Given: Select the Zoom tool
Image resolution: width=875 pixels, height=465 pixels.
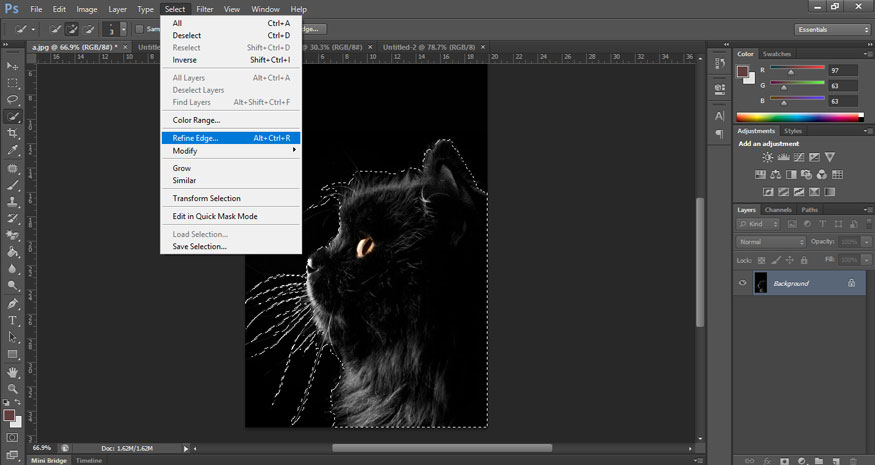Looking at the screenshot, I should click(x=12, y=389).
